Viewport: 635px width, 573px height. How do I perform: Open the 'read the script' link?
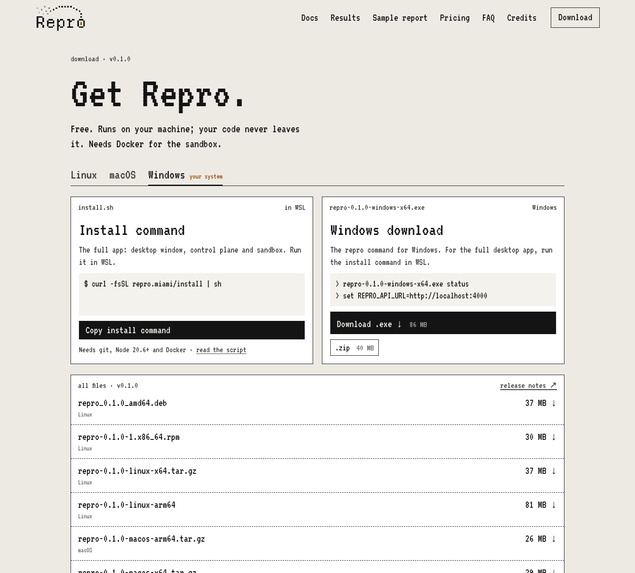[221, 350]
